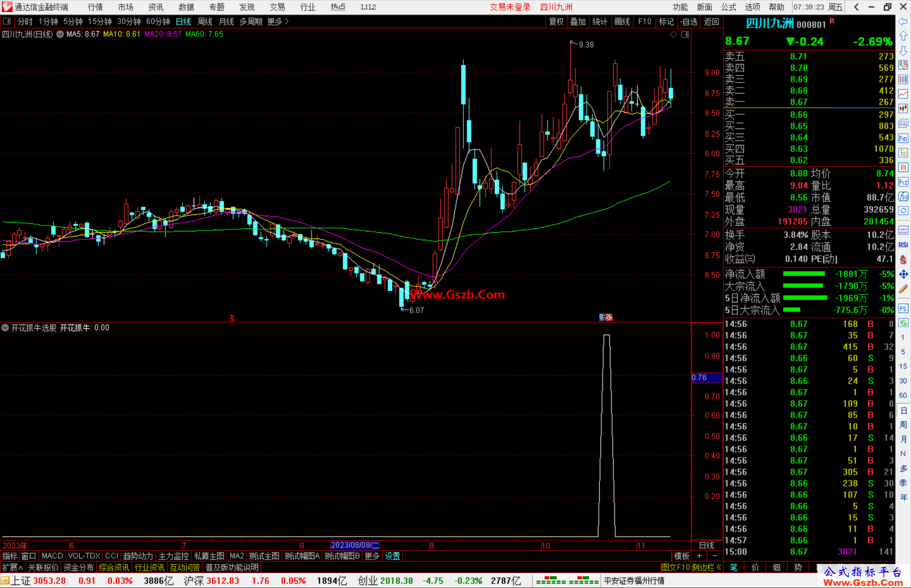This screenshot has width=911, height=588.
Task: Click the 财涨 marker below the main chart
Action: (x=606, y=317)
